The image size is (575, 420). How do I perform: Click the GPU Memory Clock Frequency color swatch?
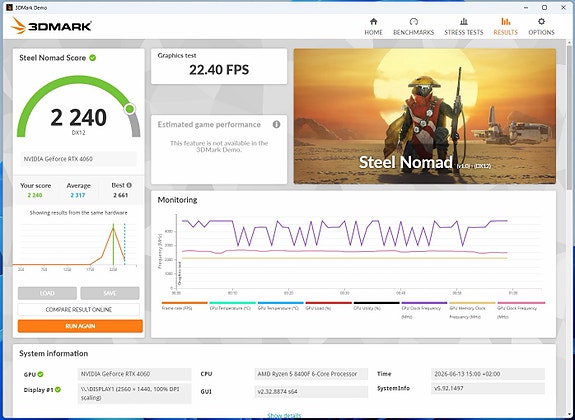pos(472,303)
